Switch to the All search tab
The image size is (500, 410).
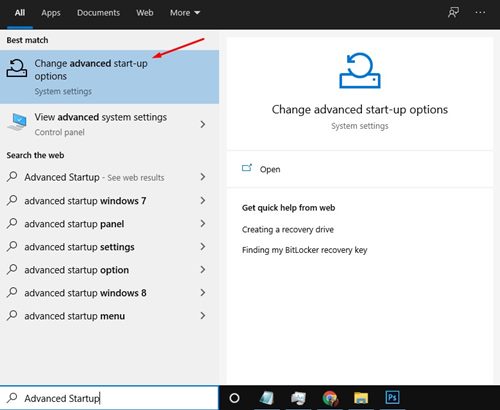[20, 13]
